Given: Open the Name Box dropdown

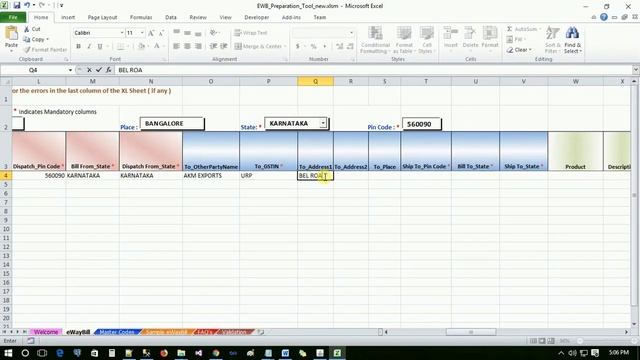Looking at the screenshot, I should click(70, 70).
